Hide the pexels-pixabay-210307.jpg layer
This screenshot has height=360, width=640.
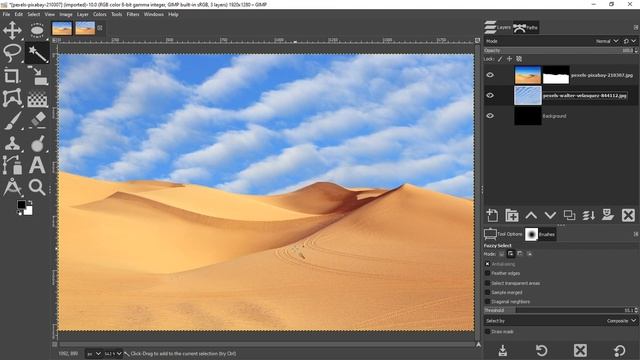coord(490,75)
